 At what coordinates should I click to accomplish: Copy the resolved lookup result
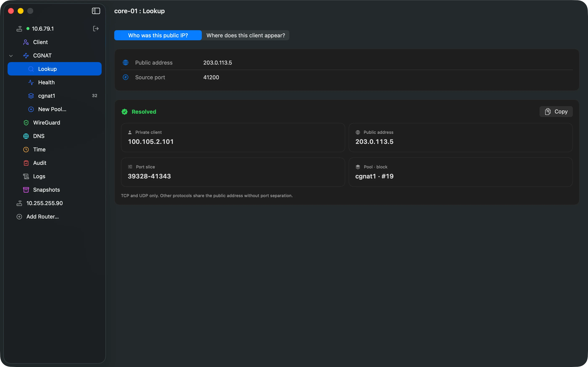tap(556, 112)
